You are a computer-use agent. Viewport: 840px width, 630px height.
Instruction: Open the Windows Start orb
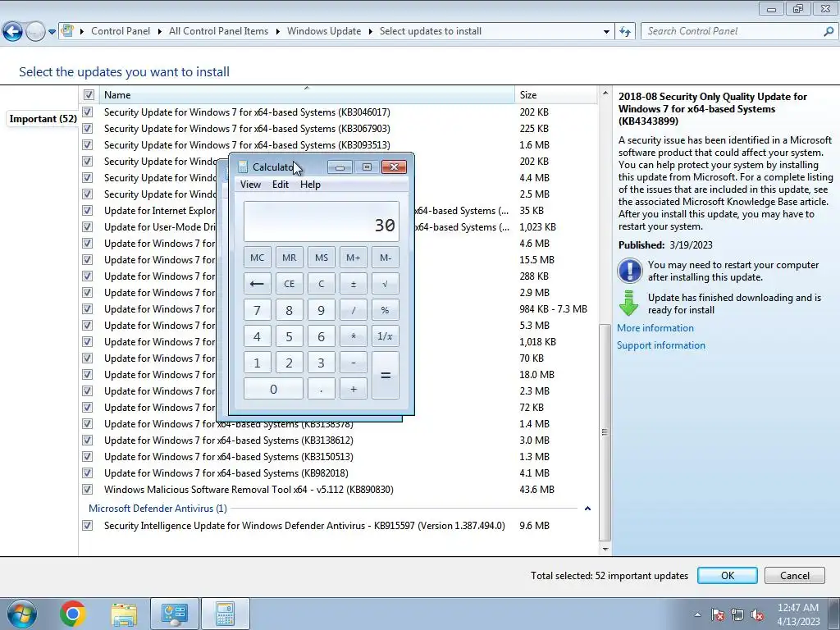tap(22, 614)
